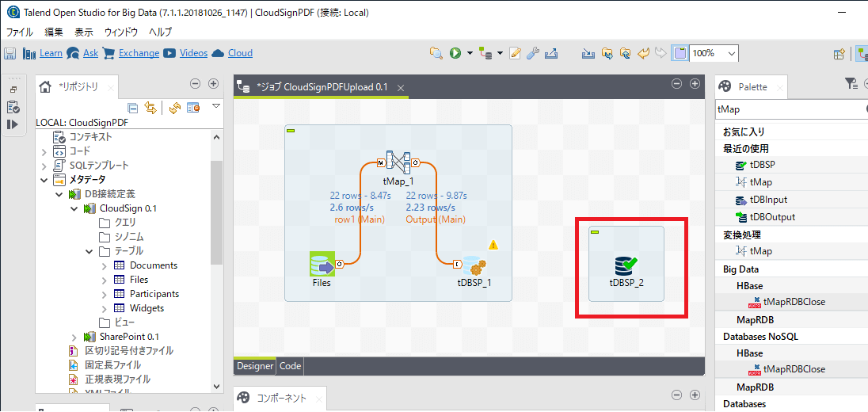Screen dimensions: 868x412
Task: Click the job designer database toolbar icon
Action: click(x=485, y=53)
